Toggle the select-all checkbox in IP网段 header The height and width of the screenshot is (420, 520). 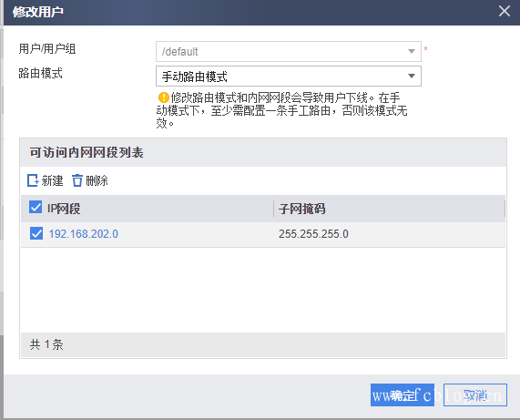click(36, 207)
